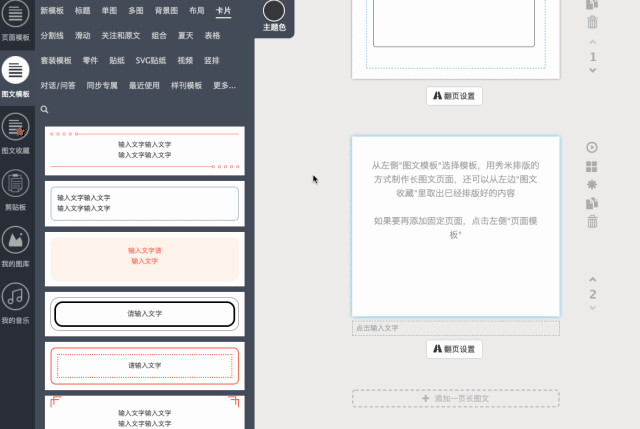Select the 套装模板 category

pos(56,60)
